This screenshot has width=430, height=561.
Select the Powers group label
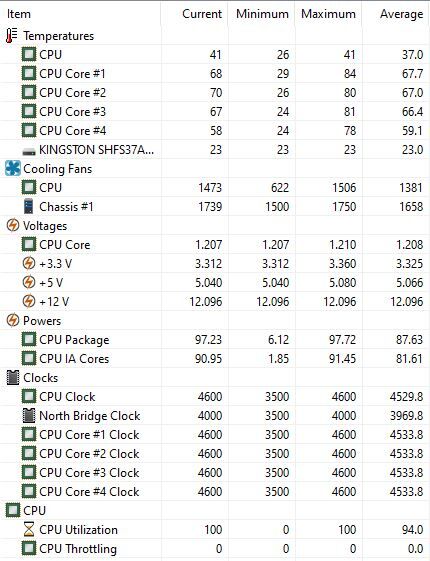point(42,321)
